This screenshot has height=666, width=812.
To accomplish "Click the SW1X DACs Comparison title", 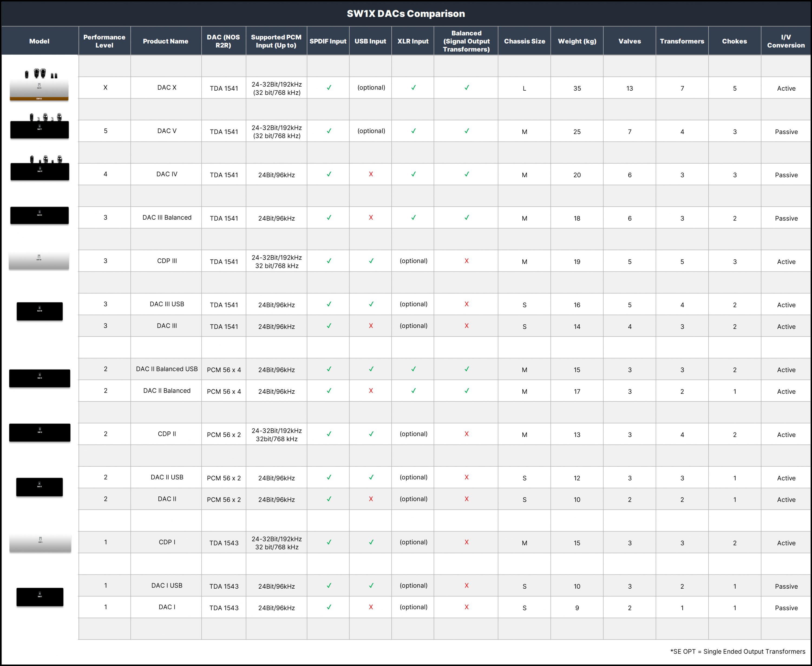I will (406, 14).
